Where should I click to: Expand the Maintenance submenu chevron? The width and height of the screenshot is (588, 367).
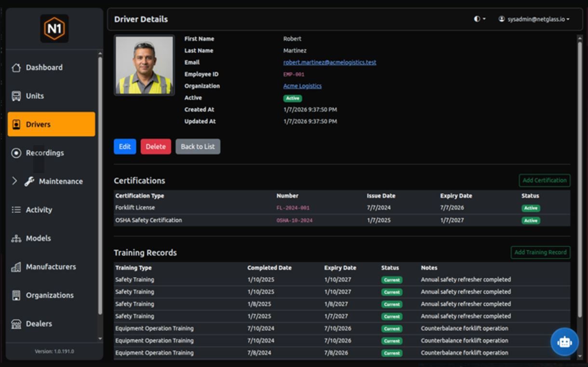pos(14,181)
